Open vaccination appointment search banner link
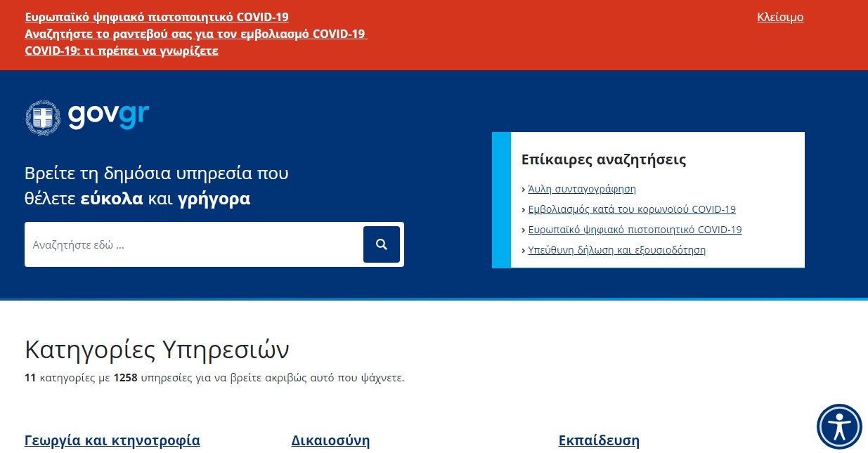Image resolution: width=868 pixels, height=453 pixels. point(196,34)
